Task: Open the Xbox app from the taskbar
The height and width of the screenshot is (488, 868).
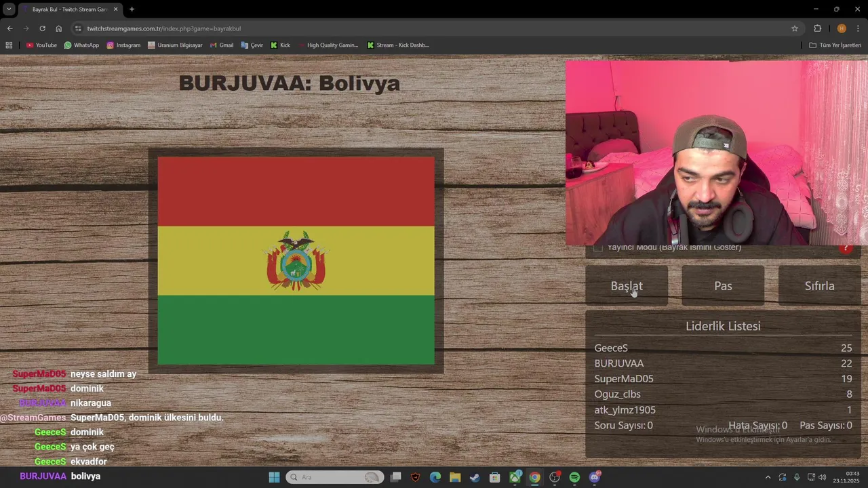Action: click(x=515, y=477)
